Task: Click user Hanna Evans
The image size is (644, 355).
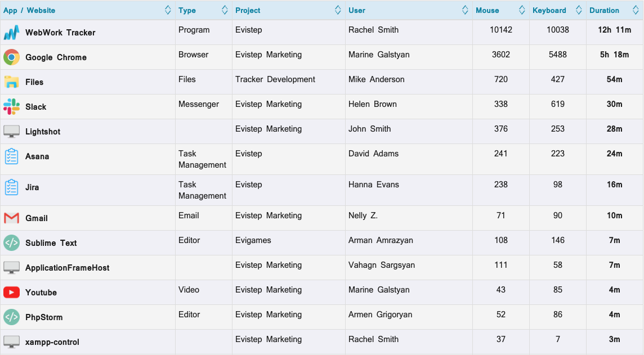Action: click(374, 185)
